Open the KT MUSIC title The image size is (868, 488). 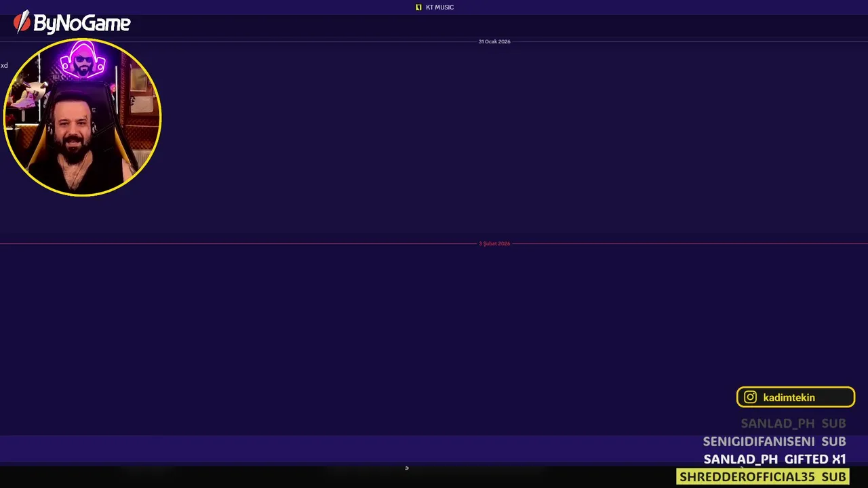coord(439,7)
